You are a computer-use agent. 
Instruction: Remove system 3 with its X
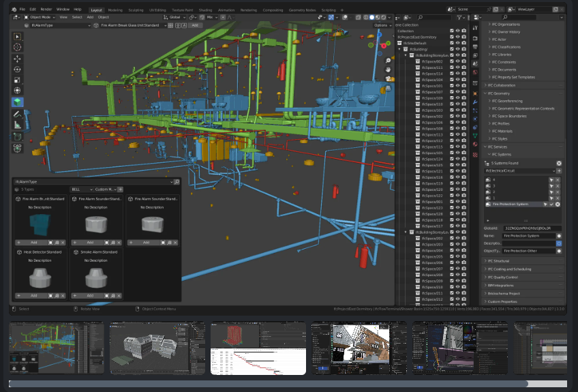pos(558,186)
